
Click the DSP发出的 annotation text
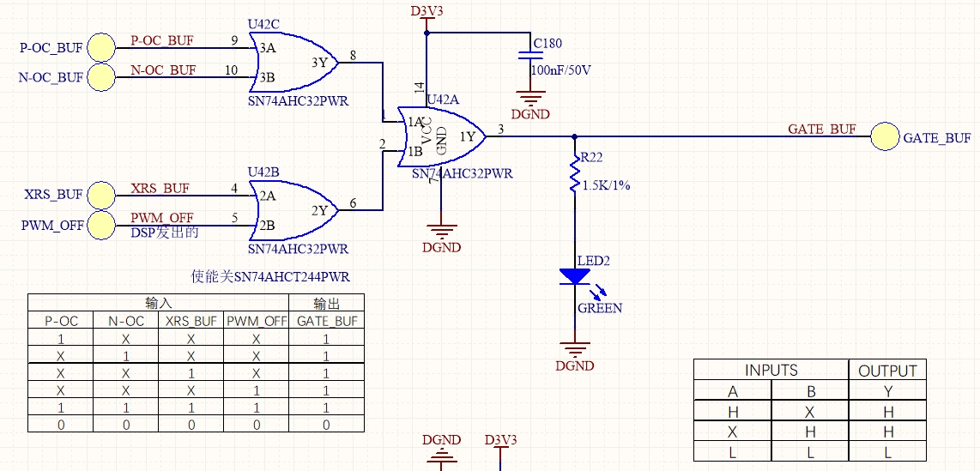[x=165, y=233]
